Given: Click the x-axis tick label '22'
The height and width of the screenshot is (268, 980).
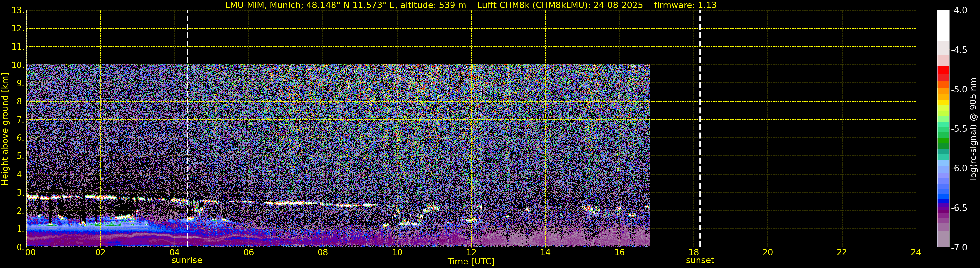Looking at the screenshot, I should pos(842,252).
